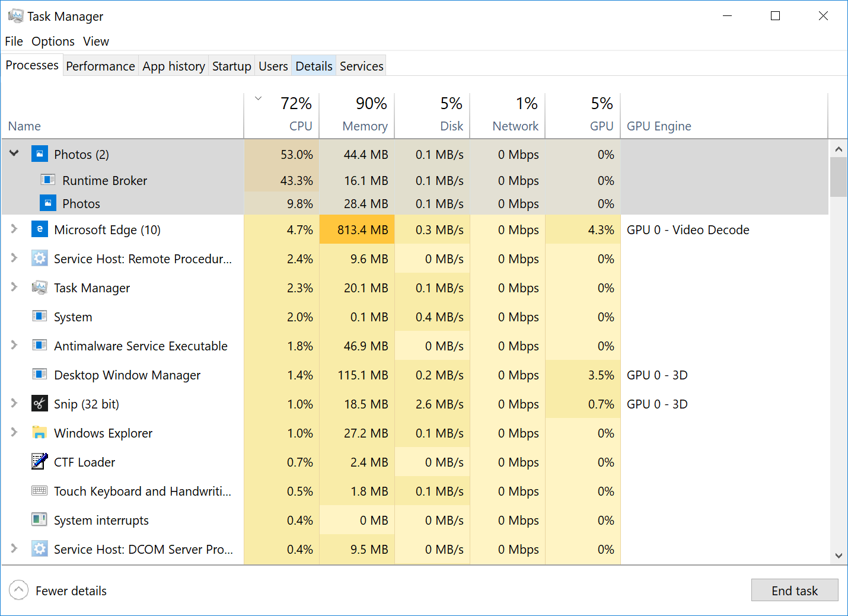The height and width of the screenshot is (616, 848).
Task: Click the System process icon
Action: point(39,315)
